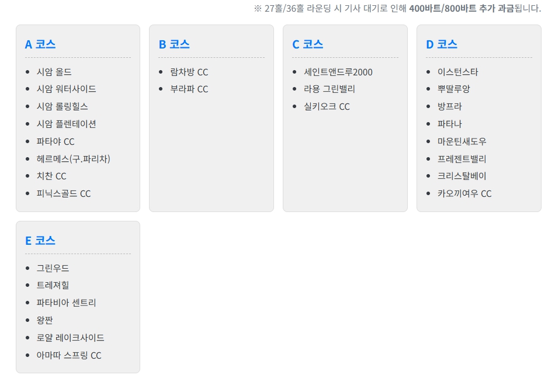This screenshot has height=392, width=555.
Task: Select 시암 올드 in A course list
Action: click(x=54, y=72)
